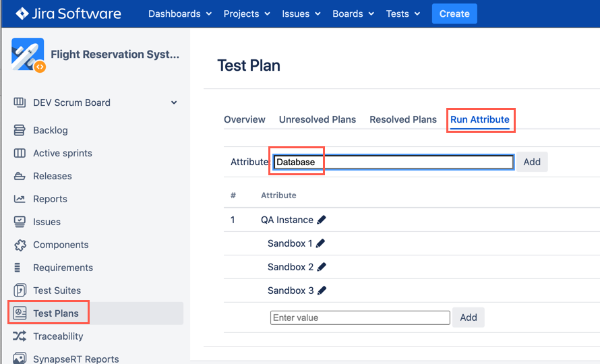Image resolution: width=600 pixels, height=364 pixels.
Task: Click the Flight Reservation System project avatar
Action: click(28, 55)
